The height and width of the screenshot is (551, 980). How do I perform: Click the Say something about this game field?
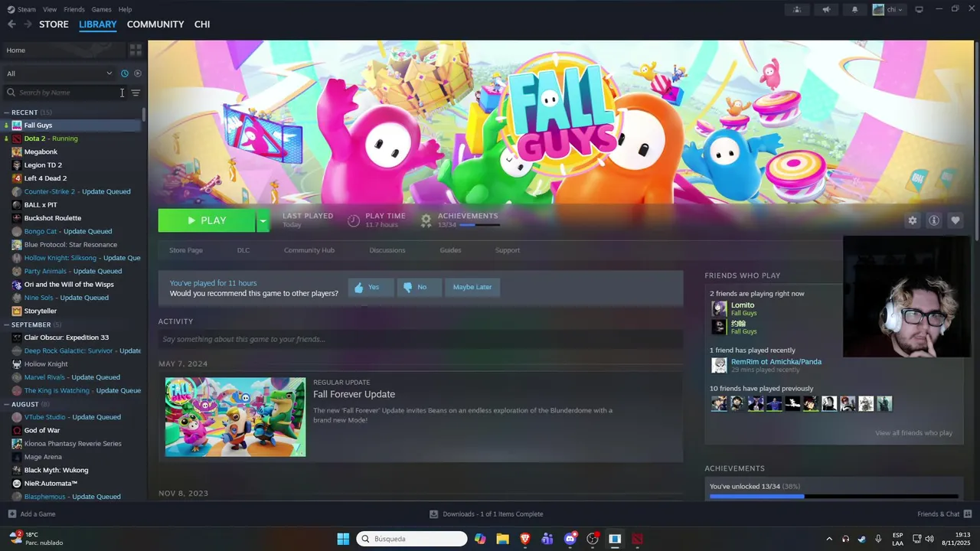click(420, 339)
